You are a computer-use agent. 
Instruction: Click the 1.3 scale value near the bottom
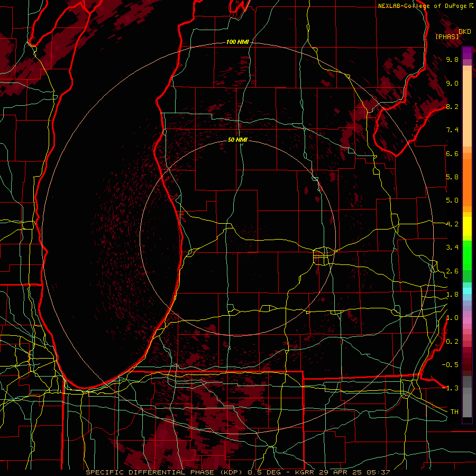click(x=452, y=388)
